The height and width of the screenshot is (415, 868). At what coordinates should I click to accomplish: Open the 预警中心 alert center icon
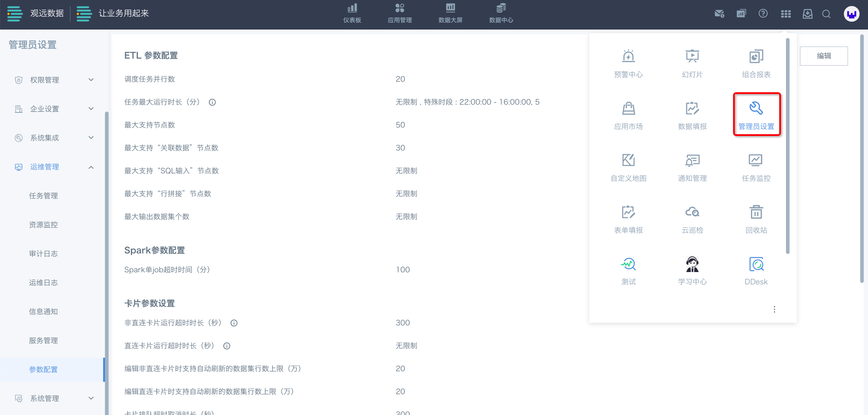(x=628, y=63)
